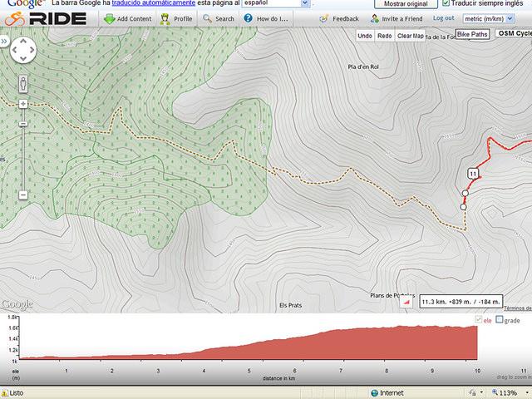
Task: Pan the map right with arrow control
Action: pos(32,50)
